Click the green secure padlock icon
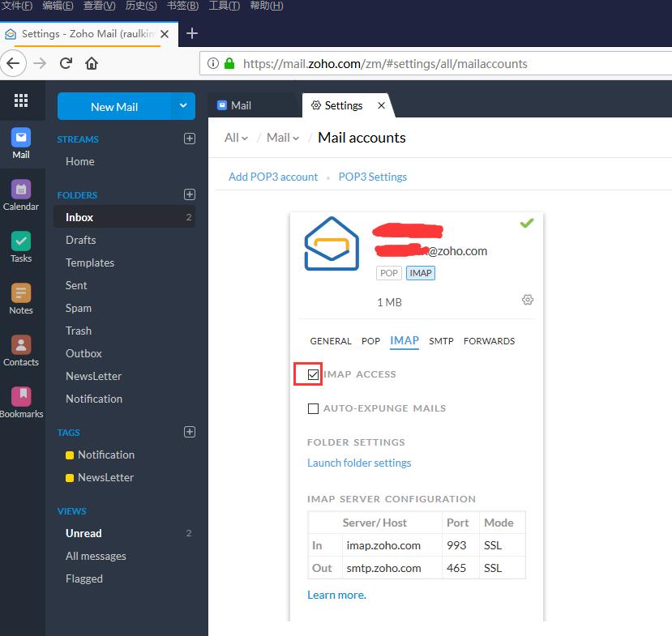The height and width of the screenshot is (636, 672). coord(229,63)
